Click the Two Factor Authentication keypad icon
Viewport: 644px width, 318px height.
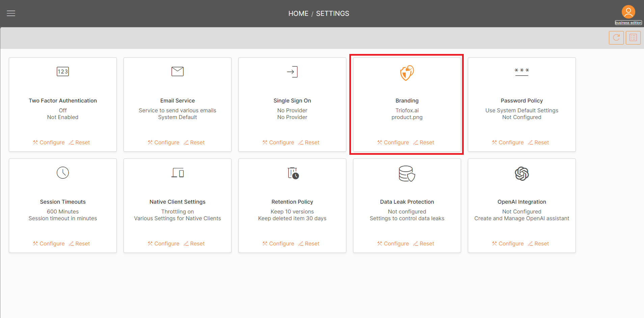[62, 71]
